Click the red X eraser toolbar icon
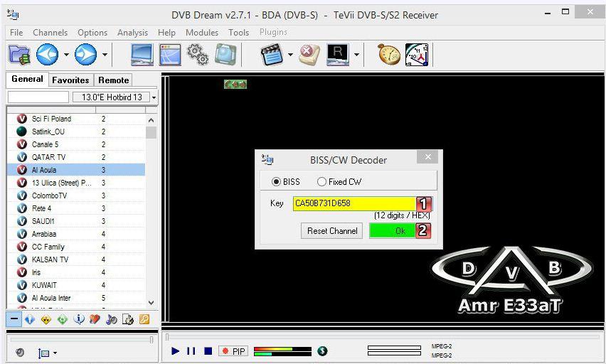 pyautogui.click(x=309, y=55)
